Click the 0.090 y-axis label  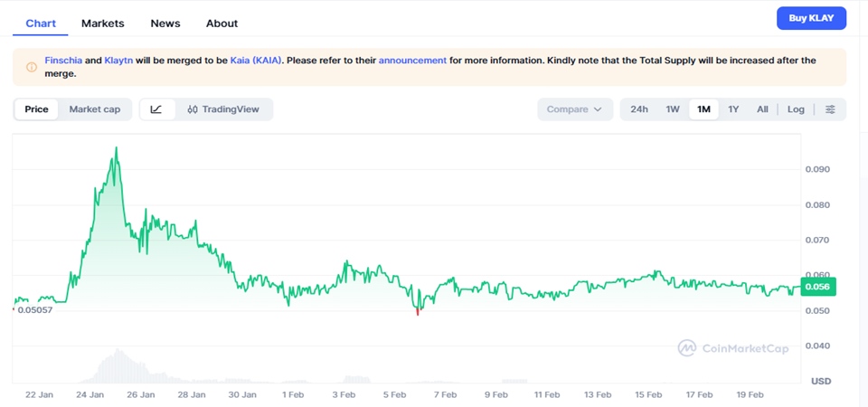pyautogui.click(x=817, y=169)
